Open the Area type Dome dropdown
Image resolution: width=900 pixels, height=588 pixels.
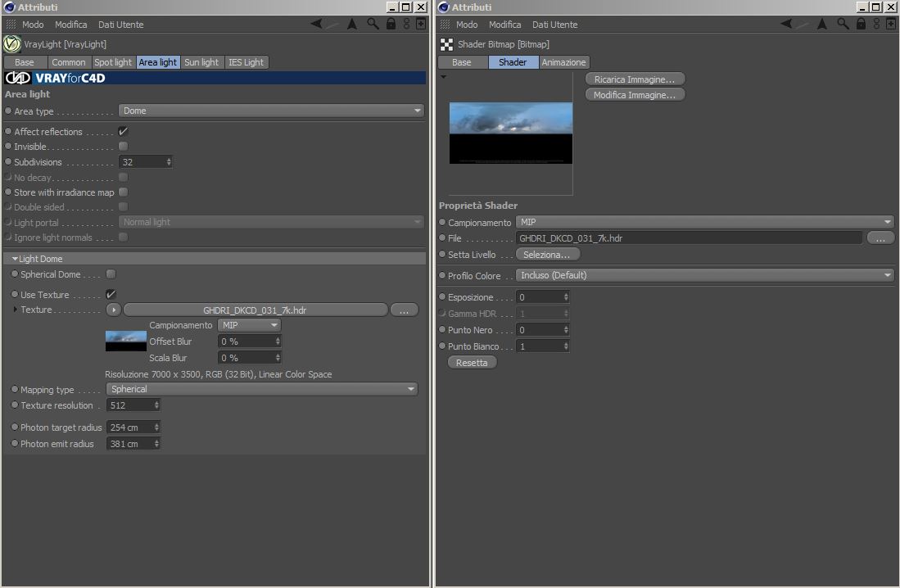271,111
